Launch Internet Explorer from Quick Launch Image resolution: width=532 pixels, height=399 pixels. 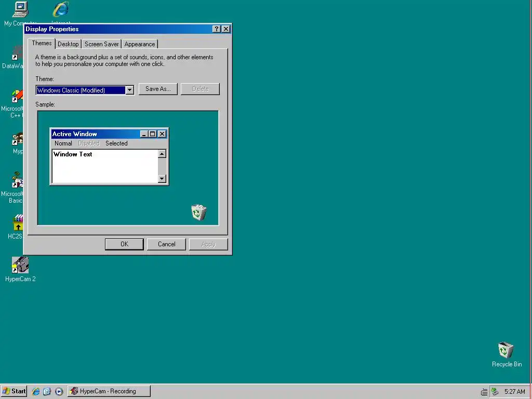[x=36, y=391]
